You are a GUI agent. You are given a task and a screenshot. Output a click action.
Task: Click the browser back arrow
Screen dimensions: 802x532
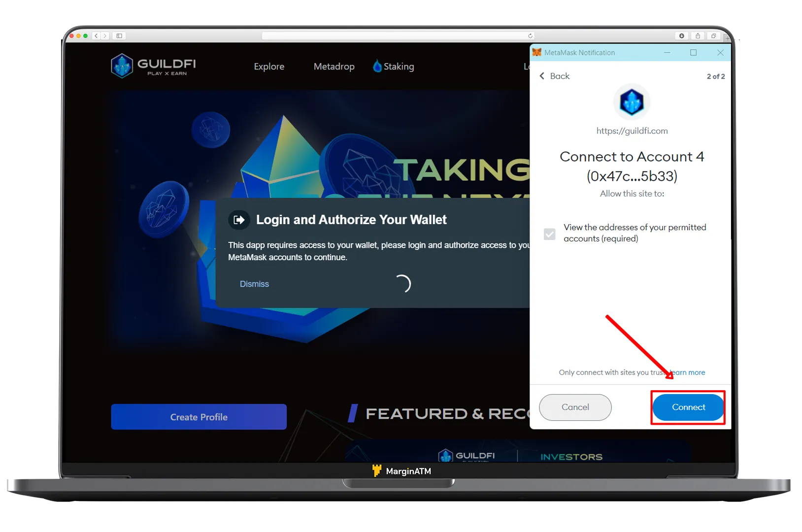pos(96,36)
